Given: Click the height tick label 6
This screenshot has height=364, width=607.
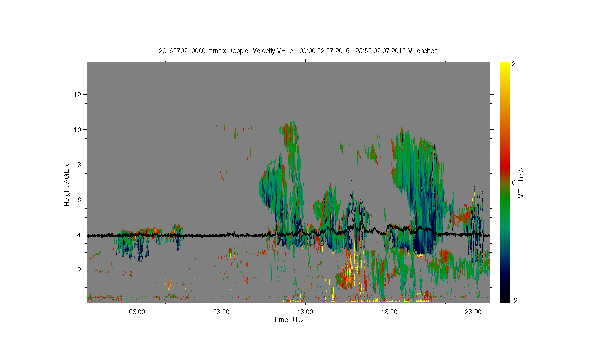Looking at the screenshot, I should (80, 200).
